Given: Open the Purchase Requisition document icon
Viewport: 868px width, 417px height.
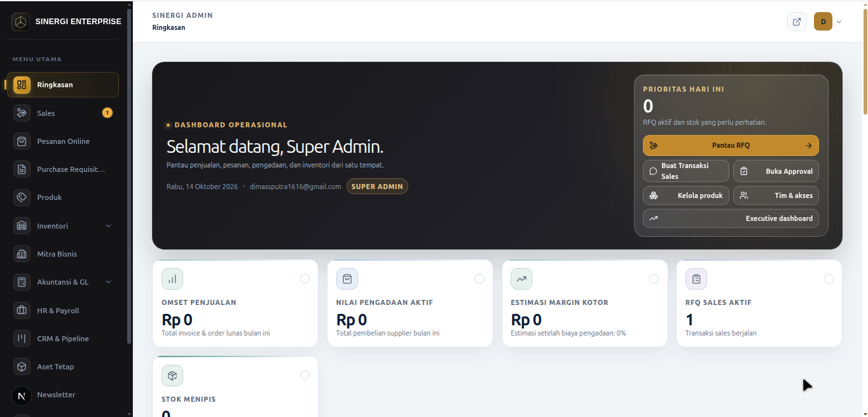Looking at the screenshot, I should (22, 169).
